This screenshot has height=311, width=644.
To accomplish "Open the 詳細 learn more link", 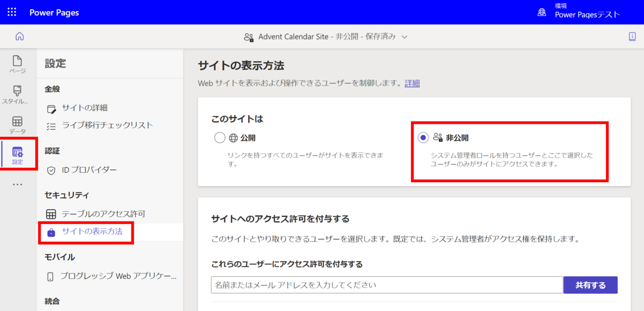I will [412, 83].
